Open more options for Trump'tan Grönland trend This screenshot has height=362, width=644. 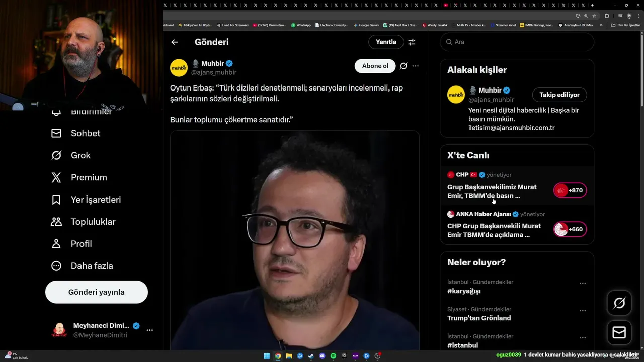(x=583, y=310)
